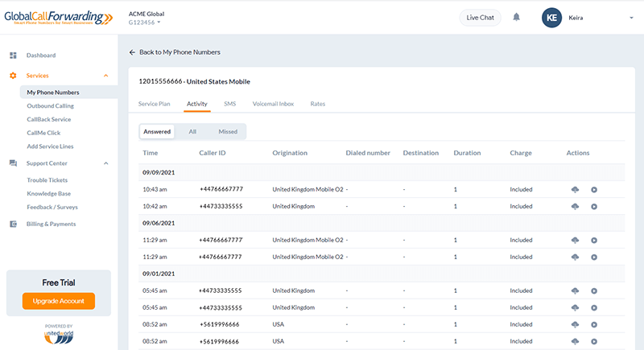The width and height of the screenshot is (644, 350).
Task: Download recording of first 11:29 am call
Action: coord(575,240)
